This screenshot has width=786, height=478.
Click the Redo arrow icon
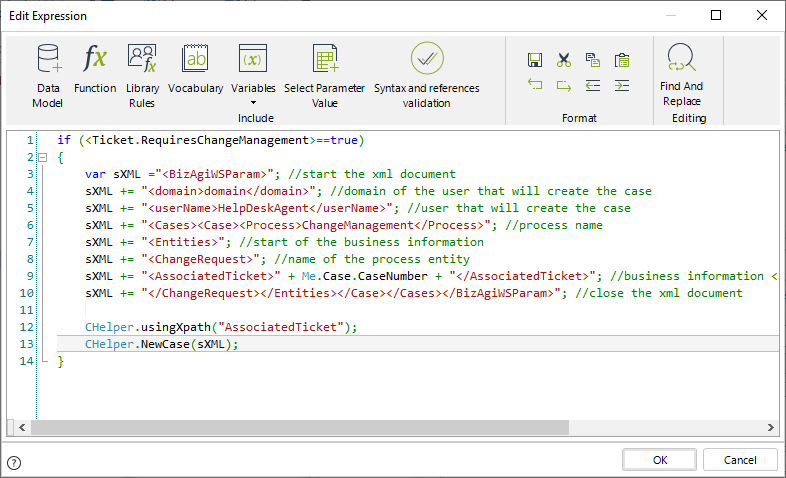(x=564, y=85)
